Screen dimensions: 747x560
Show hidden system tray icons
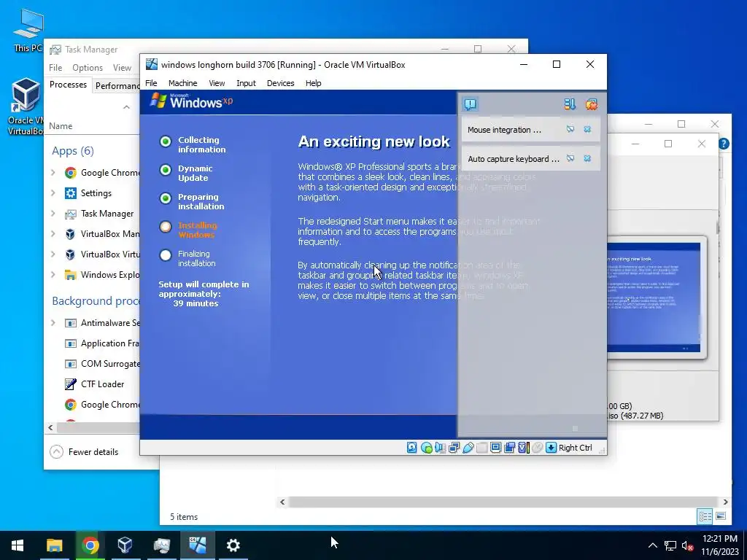(653, 545)
